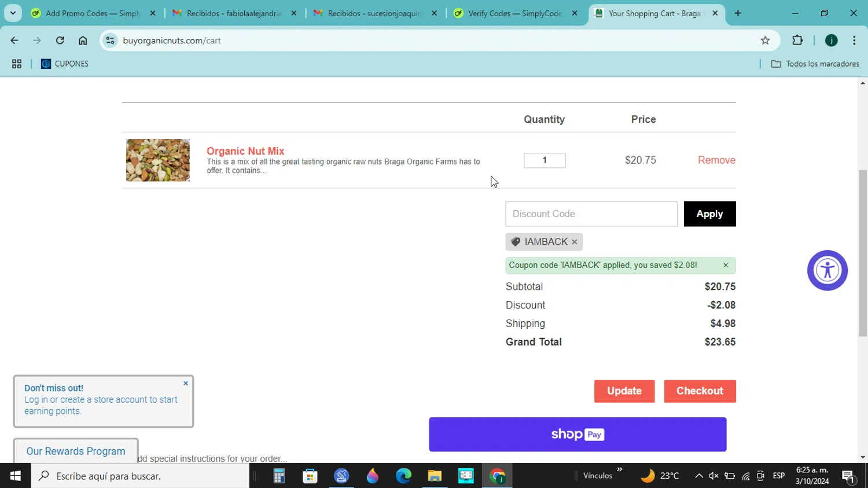
Task: Open the Organic Nut Mix product thumbnail
Action: [x=158, y=160]
